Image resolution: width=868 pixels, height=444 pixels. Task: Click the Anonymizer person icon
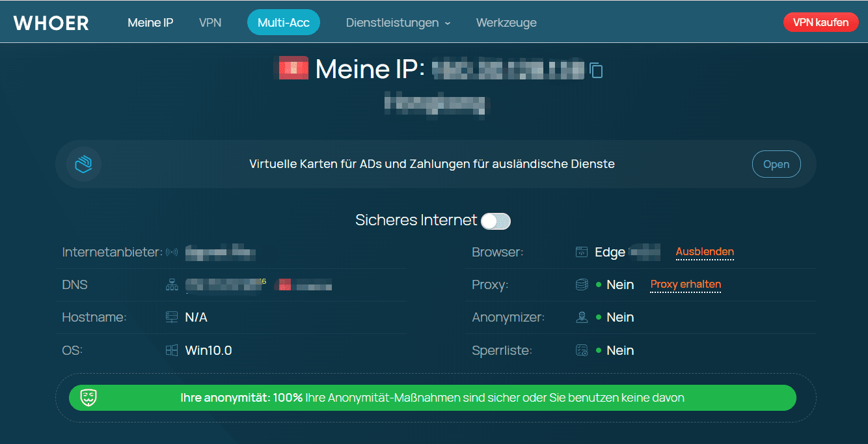(582, 317)
